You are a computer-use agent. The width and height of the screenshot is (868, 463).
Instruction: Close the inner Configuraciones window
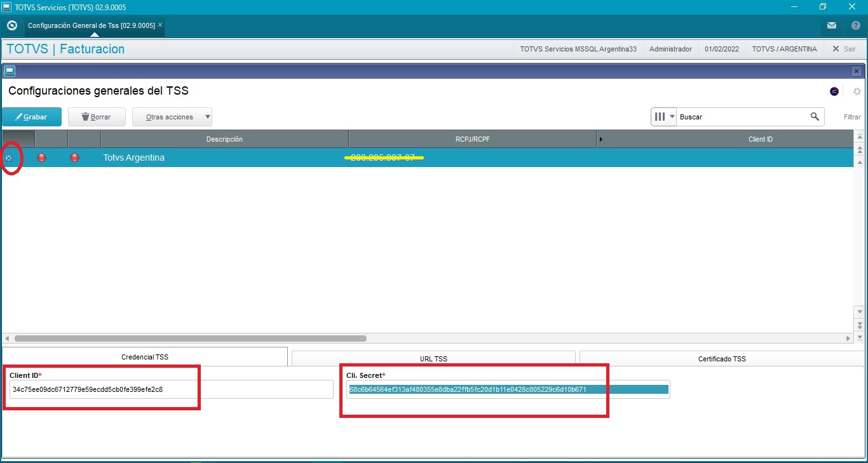857,71
